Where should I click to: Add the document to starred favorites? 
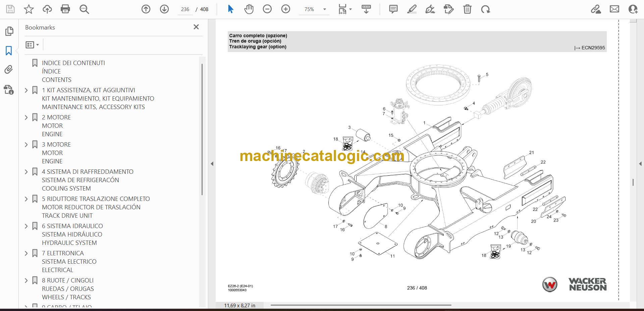[29, 9]
